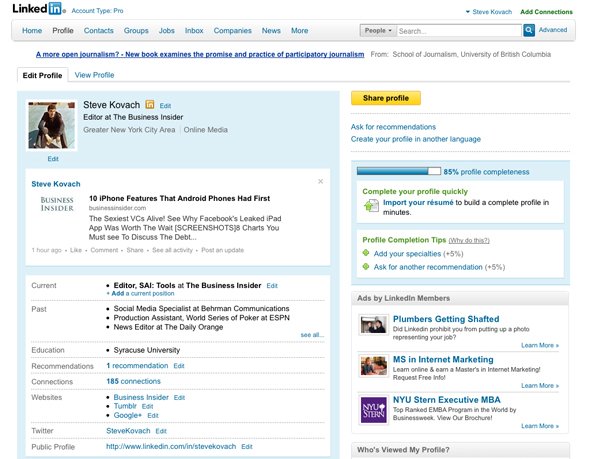Open the Plumbers Getting Shafted ad image
This screenshot has height=459, width=590.
point(373,325)
